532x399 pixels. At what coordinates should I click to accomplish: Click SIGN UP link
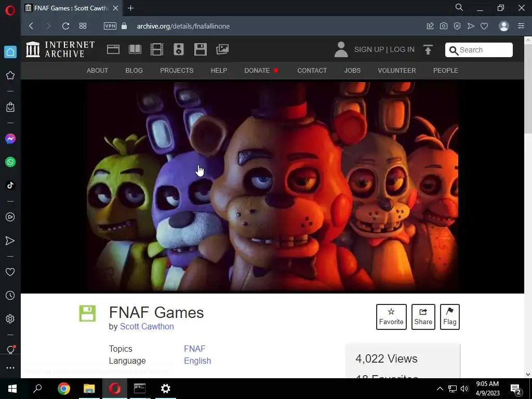[369, 49]
